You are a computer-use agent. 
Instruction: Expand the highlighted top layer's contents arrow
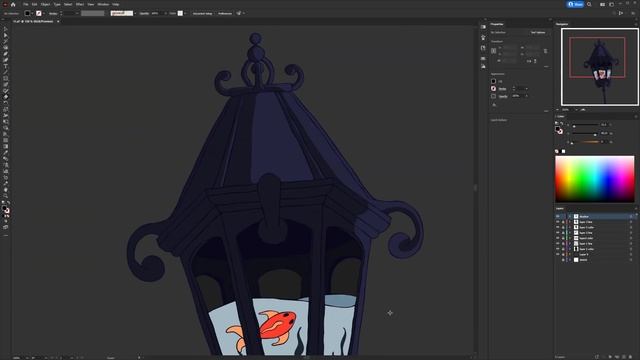pos(570,216)
